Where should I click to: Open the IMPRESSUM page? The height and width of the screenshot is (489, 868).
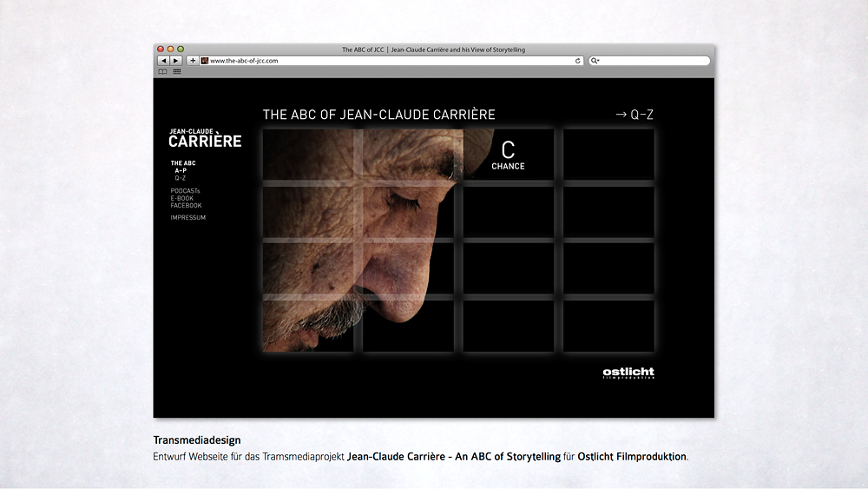(188, 218)
